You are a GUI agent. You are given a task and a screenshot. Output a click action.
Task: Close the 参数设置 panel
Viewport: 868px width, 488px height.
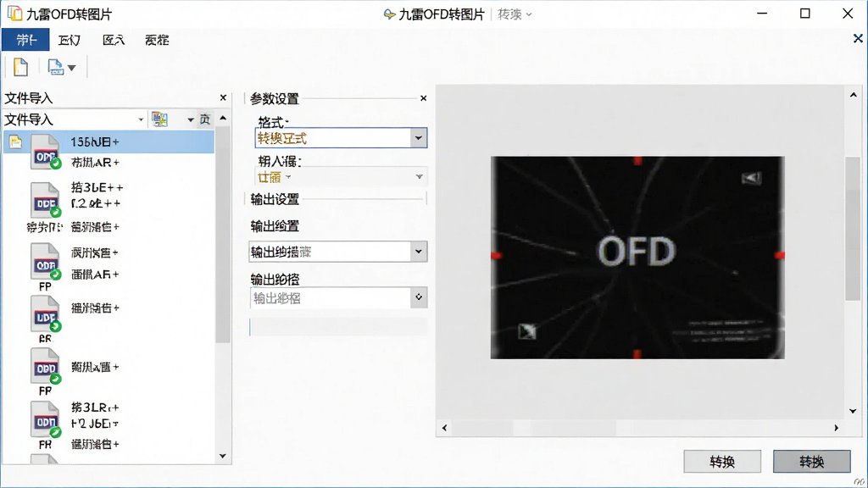pyautogui.click(x=424, y=98)
